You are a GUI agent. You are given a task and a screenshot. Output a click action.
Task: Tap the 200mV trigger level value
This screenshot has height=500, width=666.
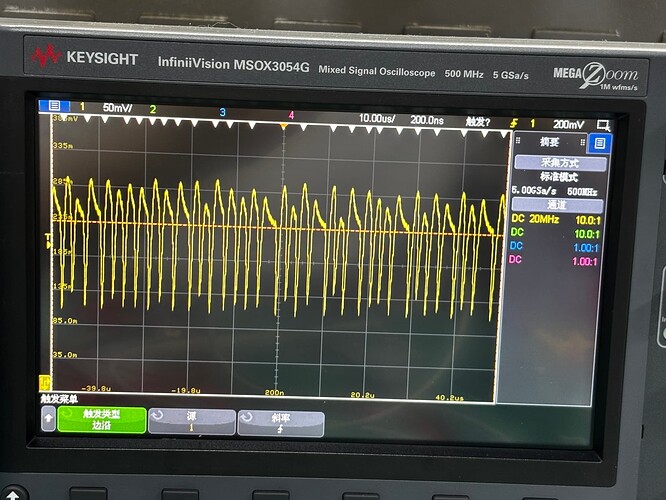[x=568, y=124]
